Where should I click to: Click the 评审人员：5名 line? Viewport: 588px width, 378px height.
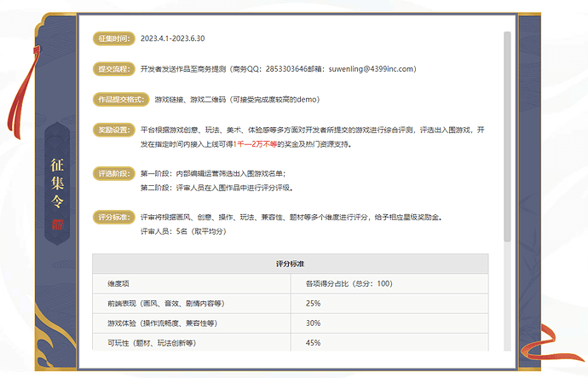click(183, 231)
